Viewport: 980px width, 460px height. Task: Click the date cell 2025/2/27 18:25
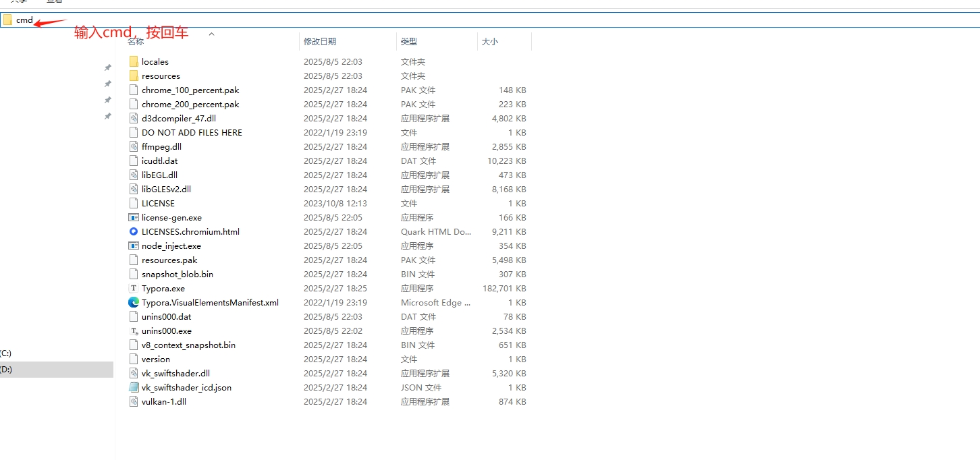[335, 289]
